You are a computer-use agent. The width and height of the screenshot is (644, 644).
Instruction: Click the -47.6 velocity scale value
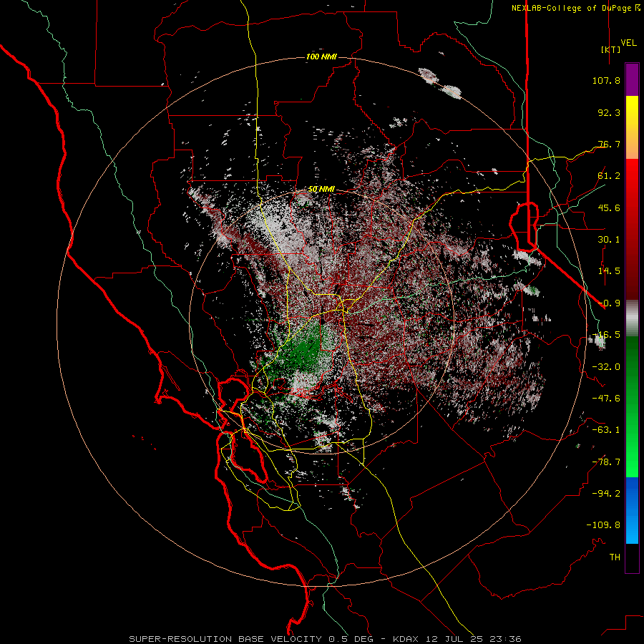(x=606, y=399)
